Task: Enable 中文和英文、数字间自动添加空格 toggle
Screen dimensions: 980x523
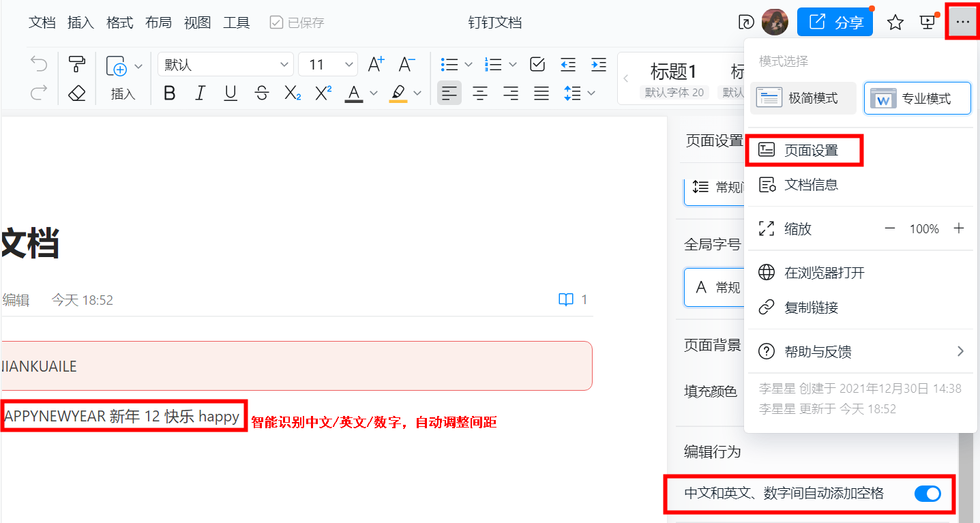Action: [927, 494]
